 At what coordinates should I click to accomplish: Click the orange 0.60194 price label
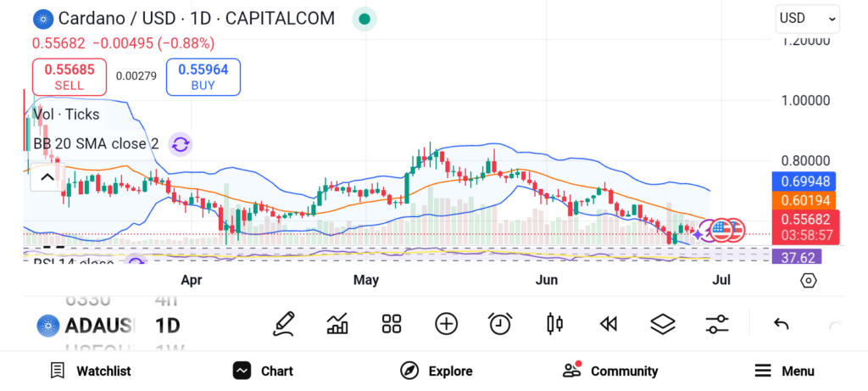pos(804,200)
